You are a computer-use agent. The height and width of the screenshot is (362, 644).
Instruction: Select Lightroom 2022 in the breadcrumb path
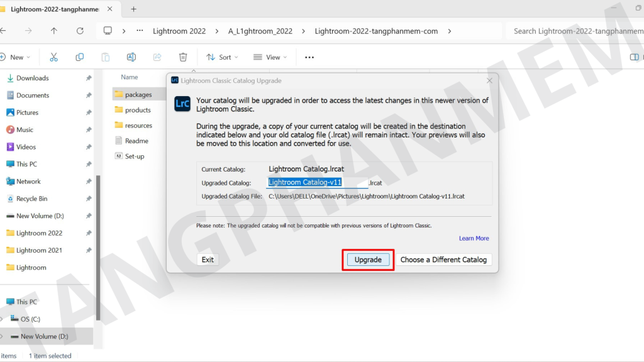179,31
